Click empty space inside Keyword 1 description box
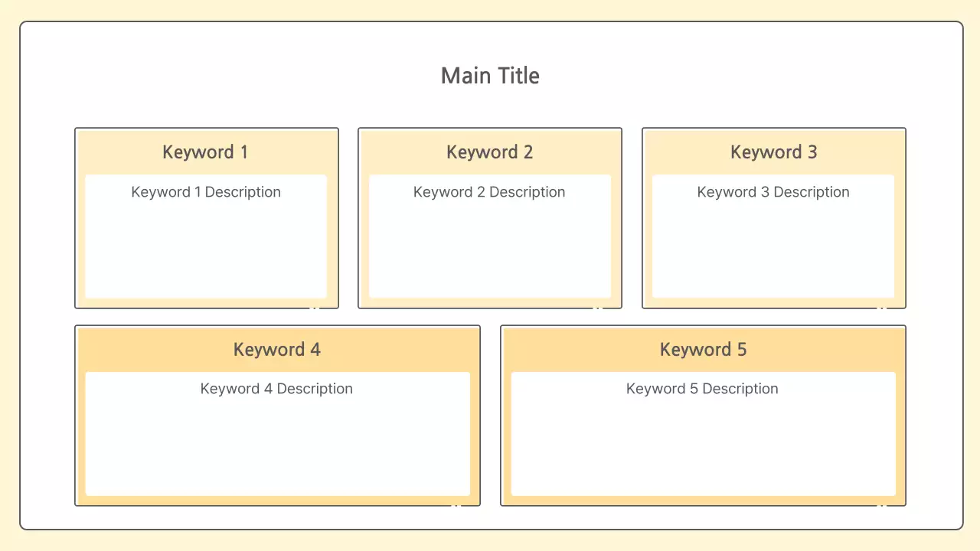This screenshot has height=551, width=980. (206, 253)
